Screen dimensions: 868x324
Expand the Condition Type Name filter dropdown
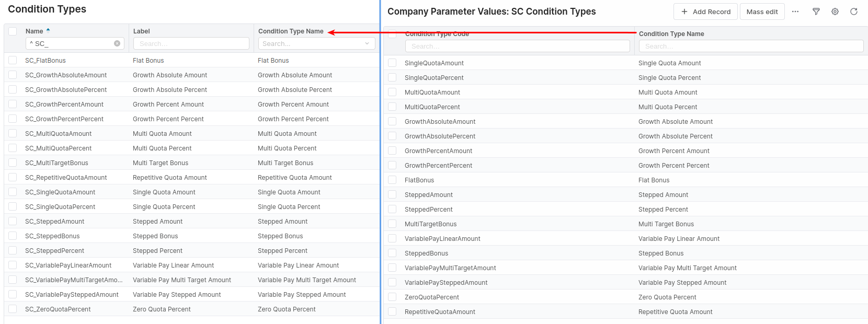(x=367, y=44)
